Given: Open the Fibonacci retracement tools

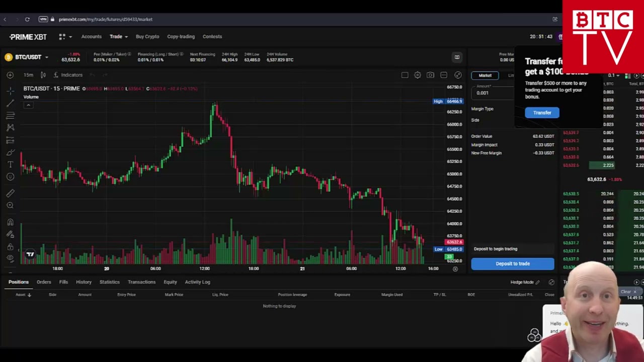Looking at the screenshot, I should click(10, 116).
